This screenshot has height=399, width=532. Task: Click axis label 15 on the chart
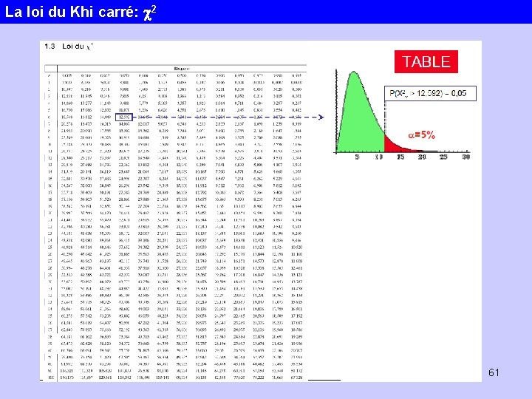pyautogui.click(x=400, y=157)
